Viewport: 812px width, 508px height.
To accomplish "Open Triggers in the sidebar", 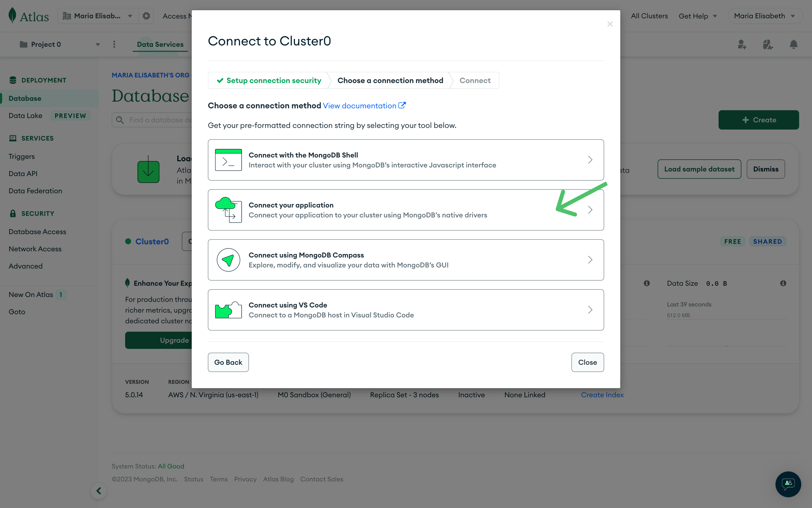I will coord(21,156).
